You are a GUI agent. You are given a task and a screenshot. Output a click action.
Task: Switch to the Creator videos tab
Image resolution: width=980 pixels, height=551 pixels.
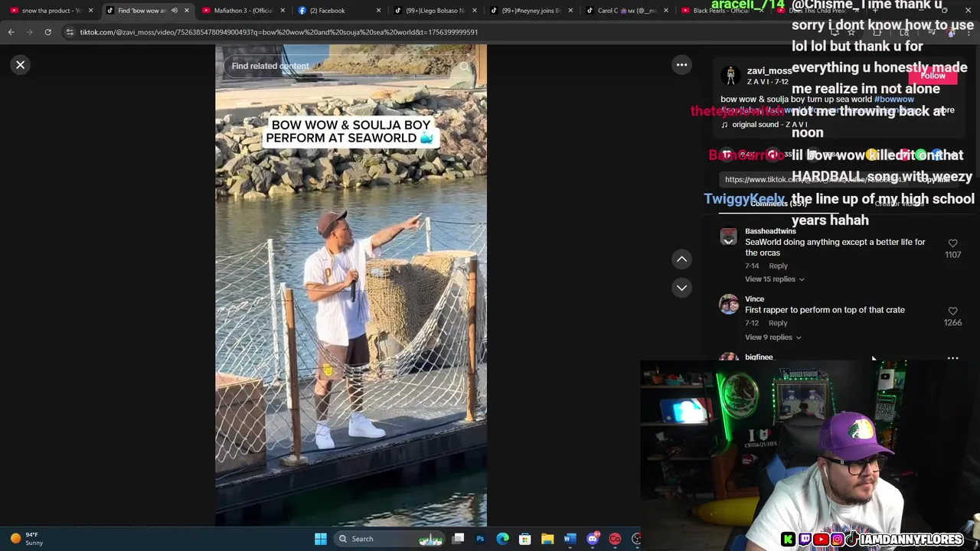[x=899, y=204]
